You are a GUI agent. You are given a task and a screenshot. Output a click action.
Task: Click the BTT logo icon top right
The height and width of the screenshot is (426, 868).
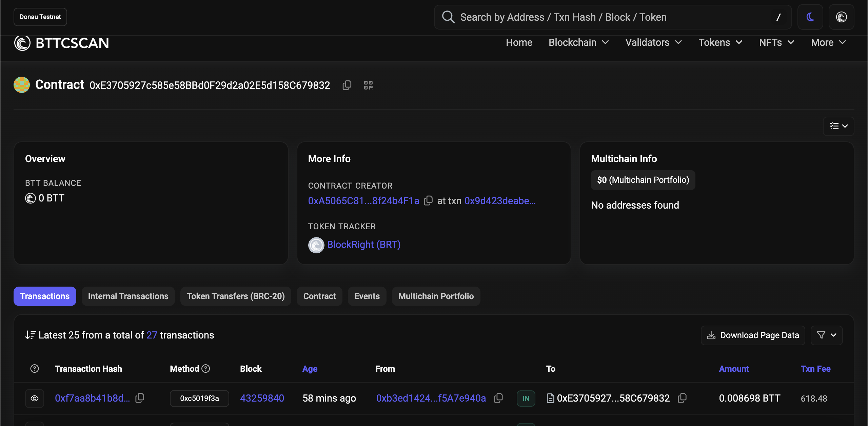841,17
